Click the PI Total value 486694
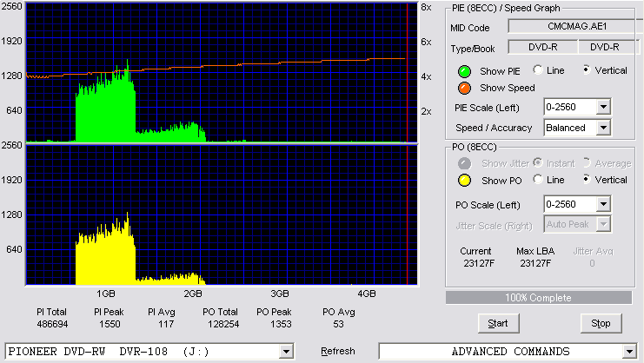 (x=52, y=324)
